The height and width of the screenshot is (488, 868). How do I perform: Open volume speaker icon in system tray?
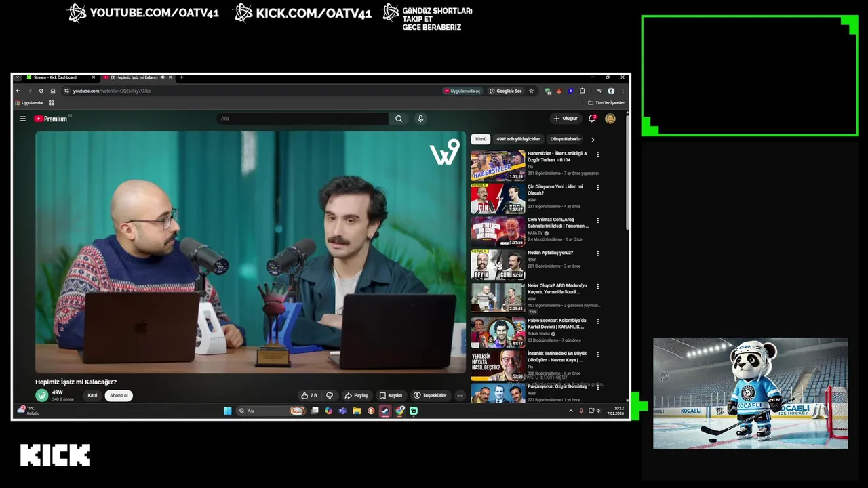point(598,411)
